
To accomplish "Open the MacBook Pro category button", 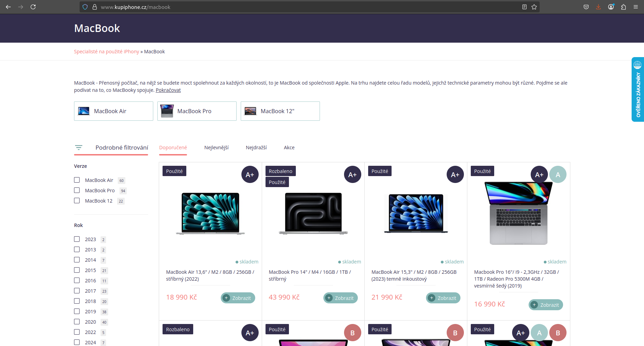I will pyautogui.click(x=197, y=111).
